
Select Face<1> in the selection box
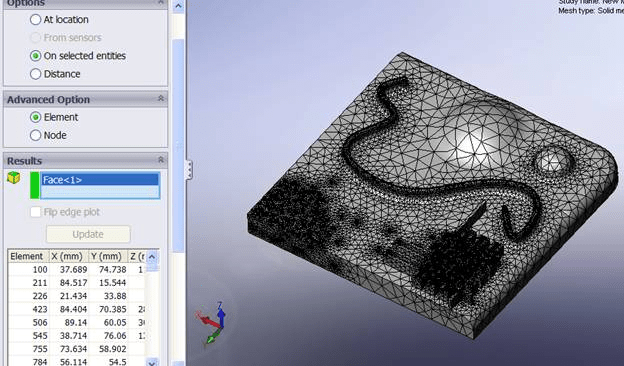point(100,180)
